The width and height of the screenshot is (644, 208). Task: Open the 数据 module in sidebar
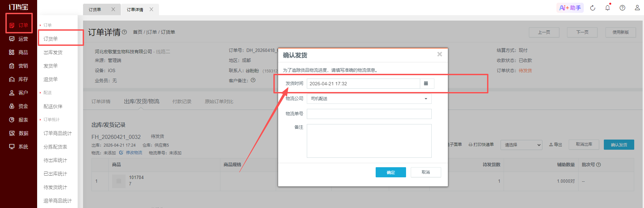pos(19,133)
